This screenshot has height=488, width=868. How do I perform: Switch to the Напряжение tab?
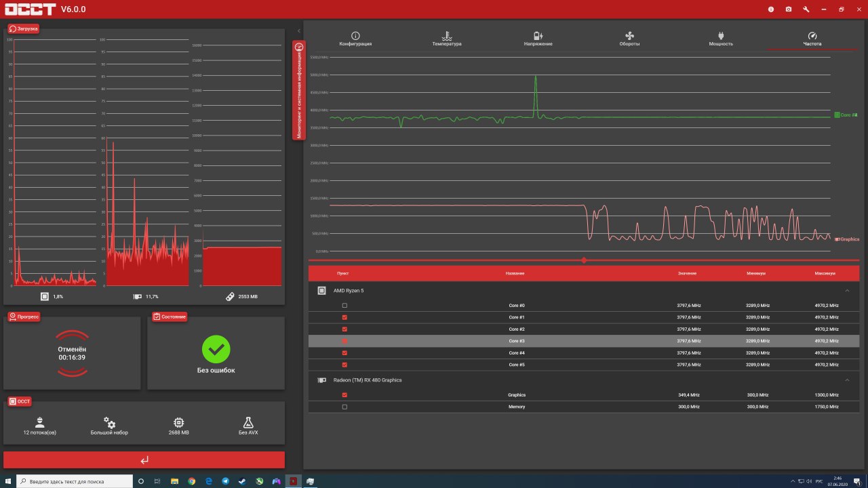(x=538, y=39)
